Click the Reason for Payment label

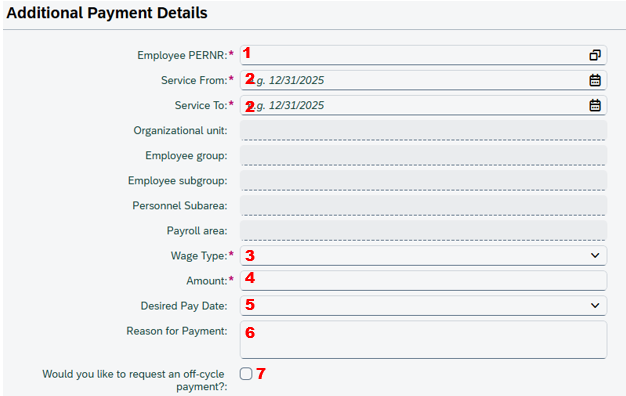point(177,331)
